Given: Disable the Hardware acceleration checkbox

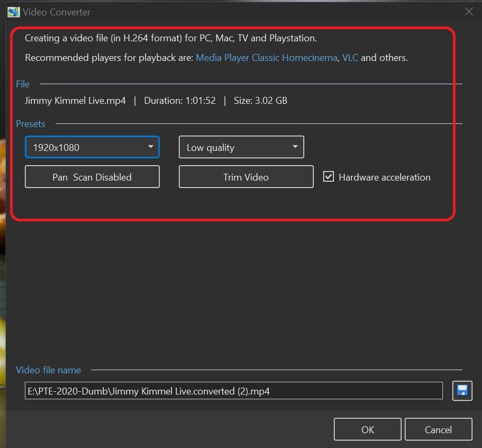Looking at the screenshot, I should pos(329,177).
